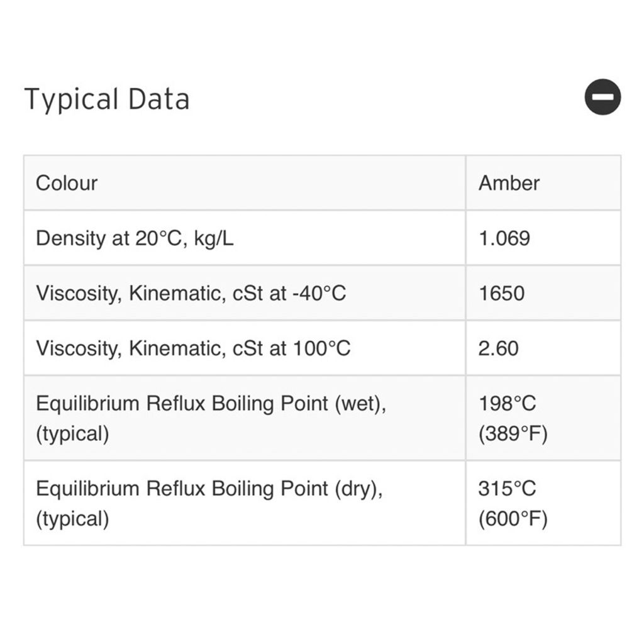Collapse the Typical Data section with minus icon
Viewport: 644px width, 644px height.
point(602,97)
